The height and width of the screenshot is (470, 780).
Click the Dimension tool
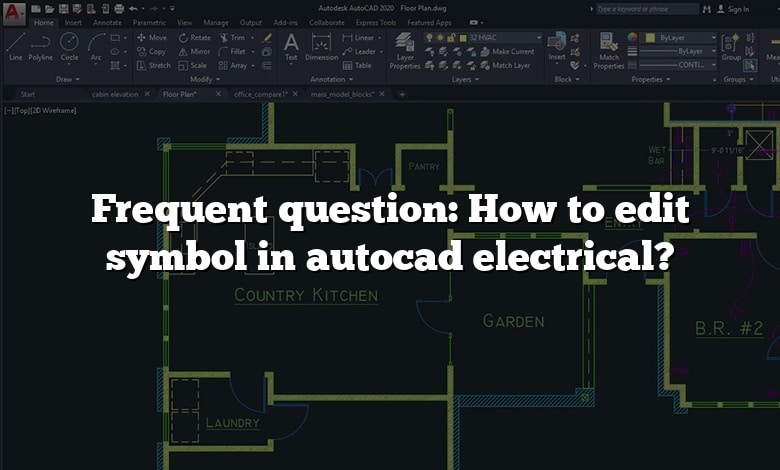click(321, 47)
